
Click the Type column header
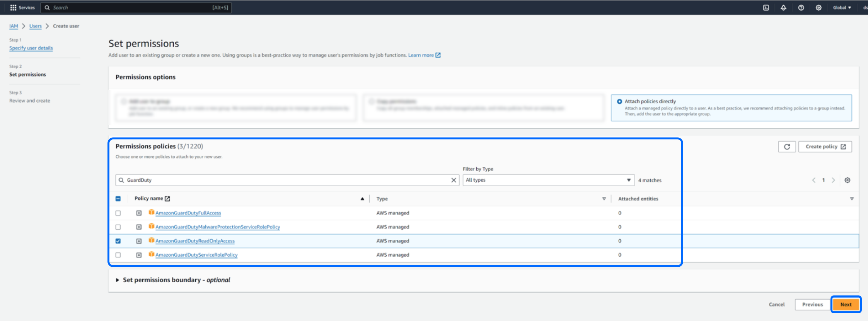[x=382, y=199]
